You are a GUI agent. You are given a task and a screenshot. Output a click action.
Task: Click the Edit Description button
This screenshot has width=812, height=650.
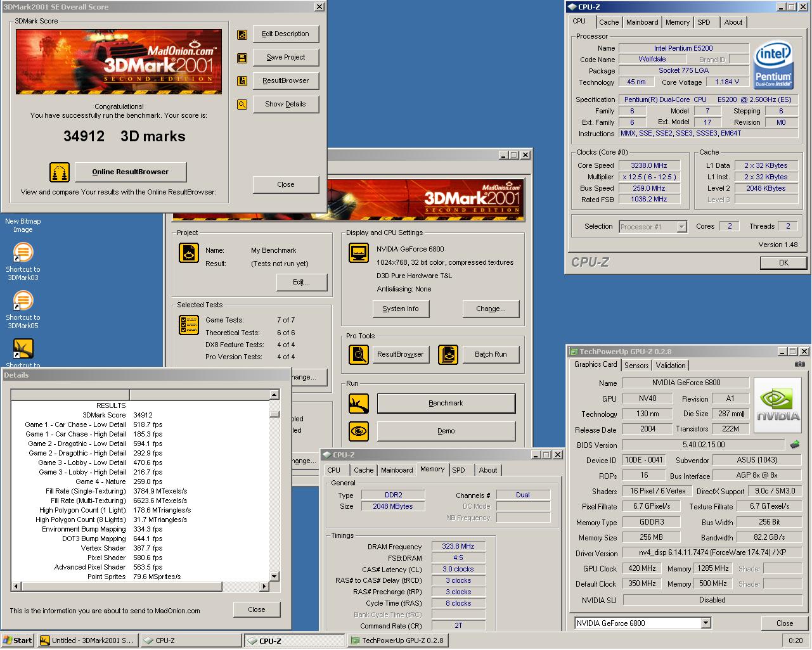286,34
